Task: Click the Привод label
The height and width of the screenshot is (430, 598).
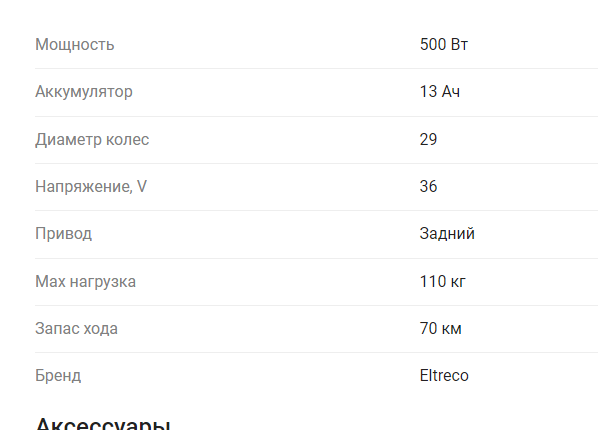Action: pyautogui.click(x=63, y=234)
